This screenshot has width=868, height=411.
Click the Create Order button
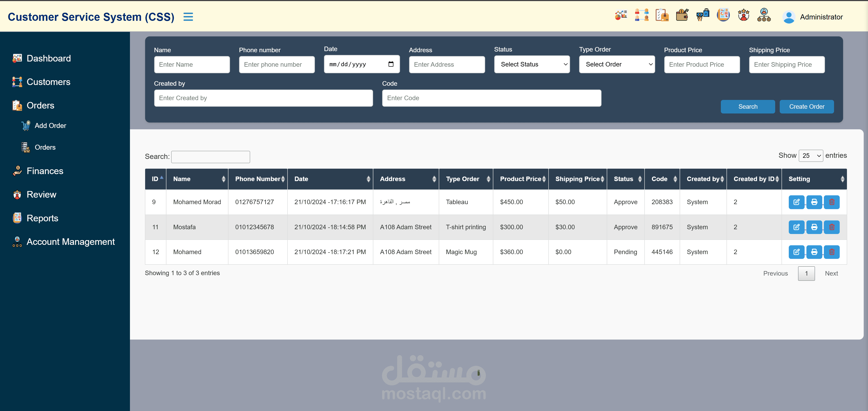806,106
